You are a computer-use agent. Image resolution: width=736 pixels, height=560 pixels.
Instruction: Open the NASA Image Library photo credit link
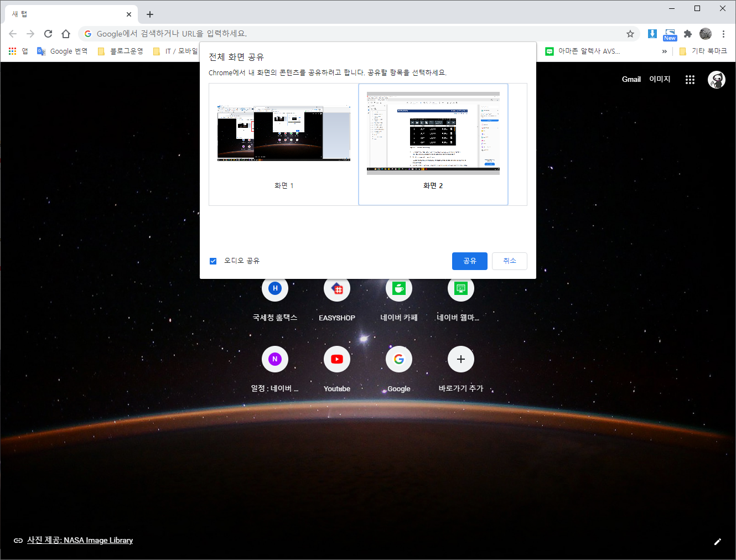(x=80, y=540)
